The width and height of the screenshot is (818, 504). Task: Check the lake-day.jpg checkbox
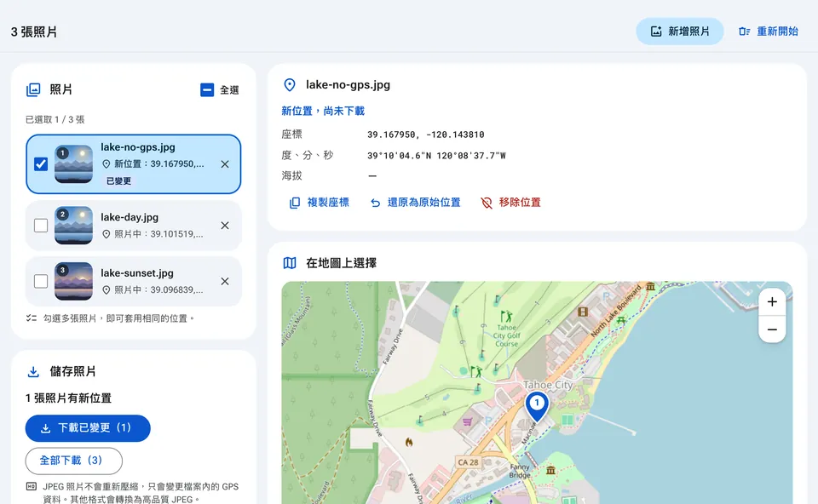click(41, 226)
